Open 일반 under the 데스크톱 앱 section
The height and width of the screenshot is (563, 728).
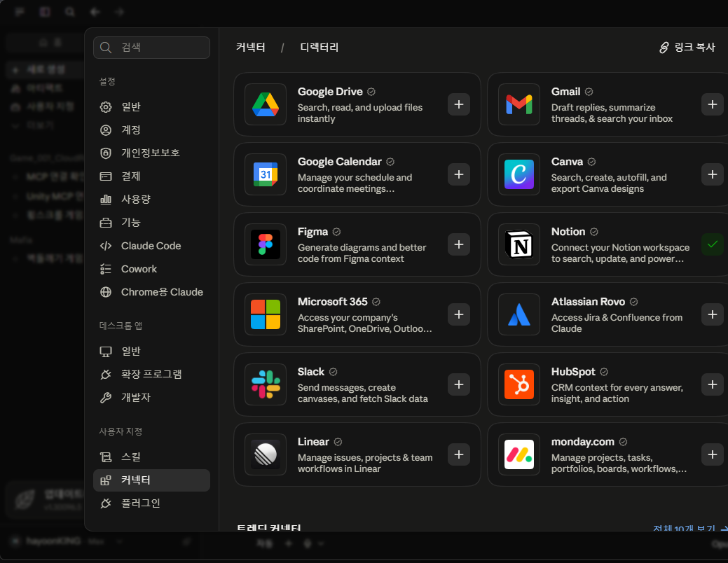tap(151, 352)
